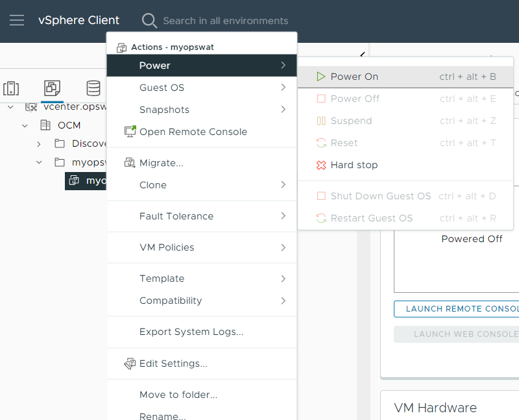
Task: Click the Power submenu arrow
Action: (x=283, y=66)
